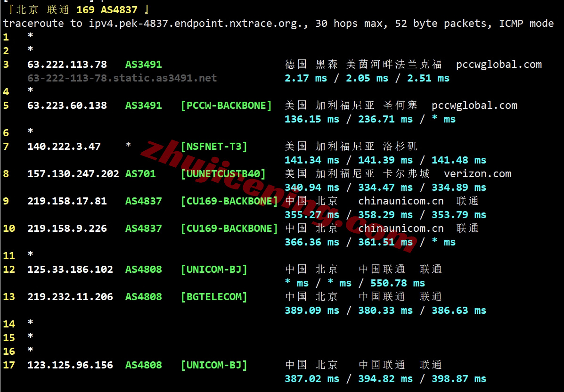Click IP address 125.33.186.102

pos(70,269)
